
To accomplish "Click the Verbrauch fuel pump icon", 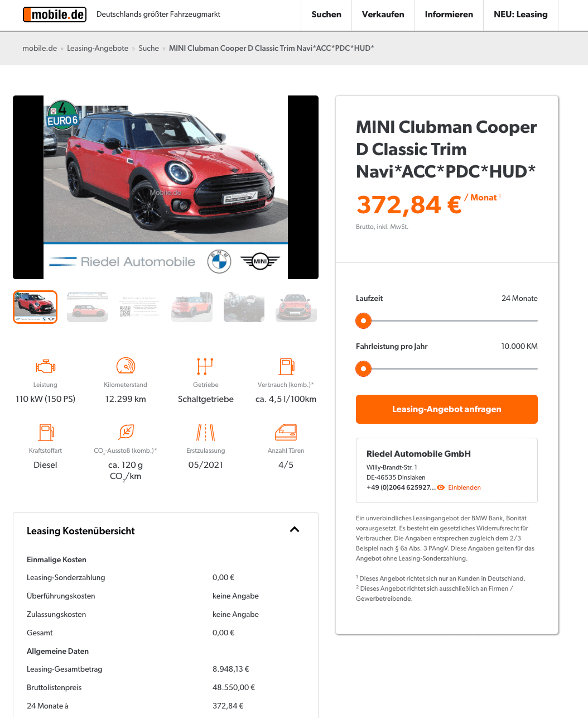I will pyautogui.click(x=286, y=366).
